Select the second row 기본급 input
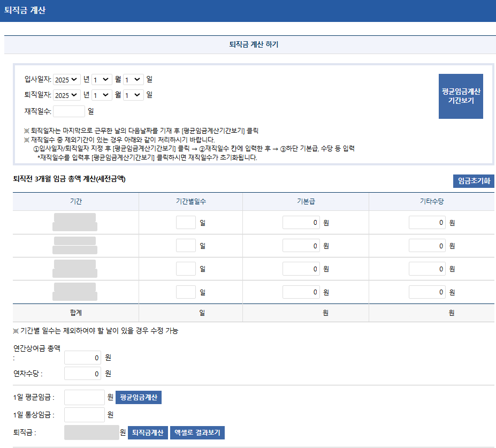496x448 pixels. [301, 245]
